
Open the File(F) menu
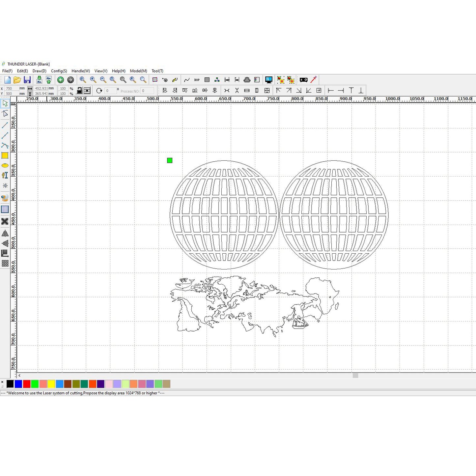(7, 71)
